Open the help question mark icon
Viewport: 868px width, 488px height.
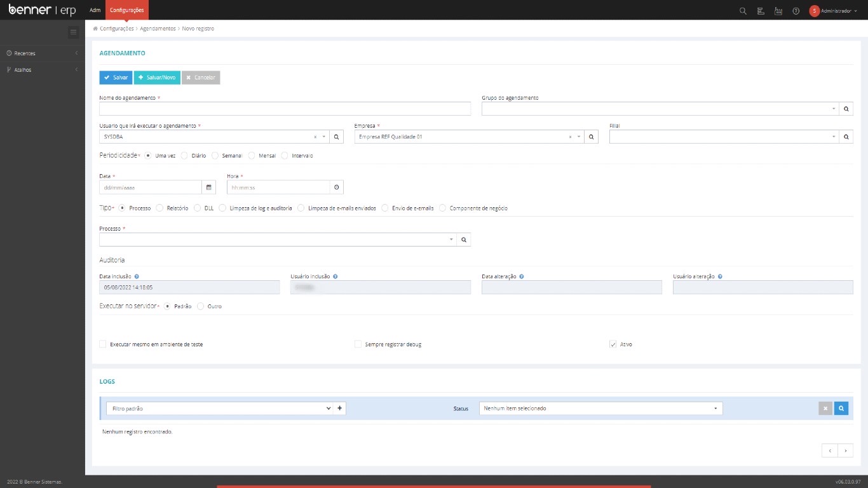coord(796,11)
